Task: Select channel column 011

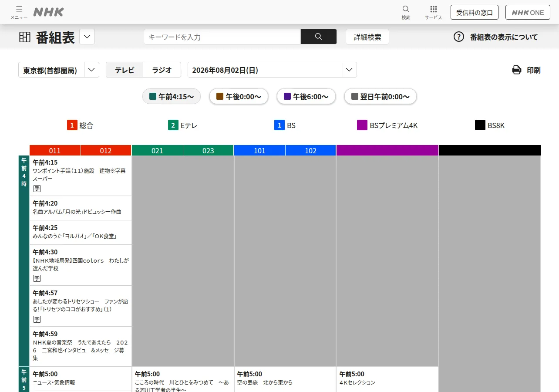Action: [x=55, y=150]
